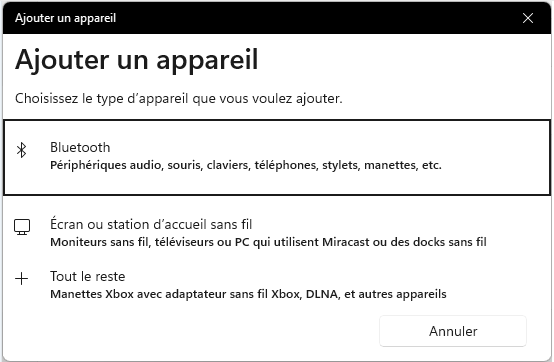Click the word Miracast in the display description
The image size is (554, 362).
click(346, 242)
